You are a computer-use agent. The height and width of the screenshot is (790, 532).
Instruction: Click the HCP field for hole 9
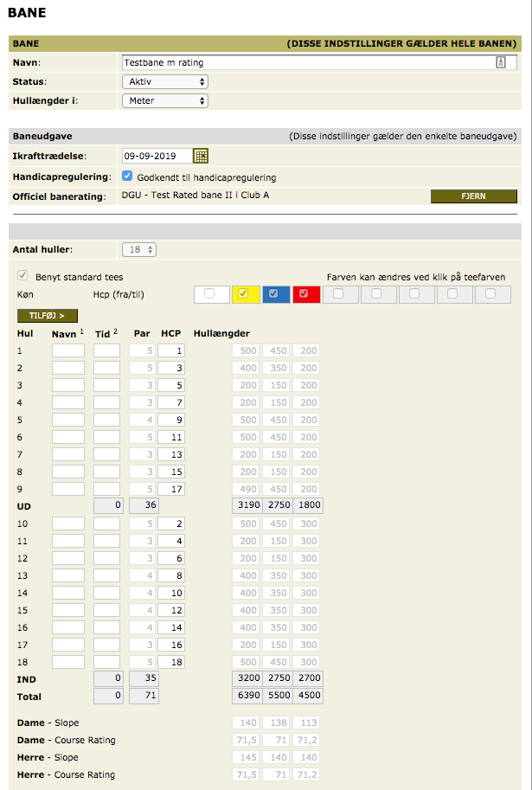pos(171,489)
